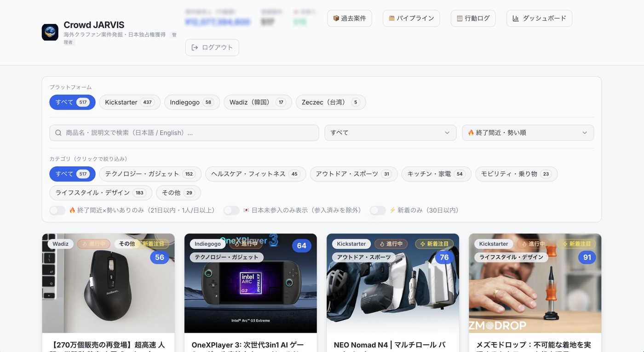Open title 【270万個販売の再登場】超高速

(109, 345)
